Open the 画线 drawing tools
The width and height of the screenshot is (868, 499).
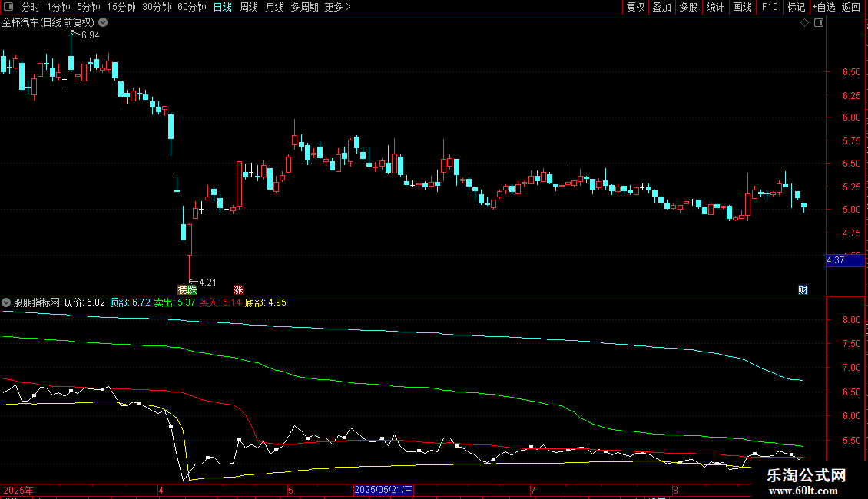[x=742, y=7]
